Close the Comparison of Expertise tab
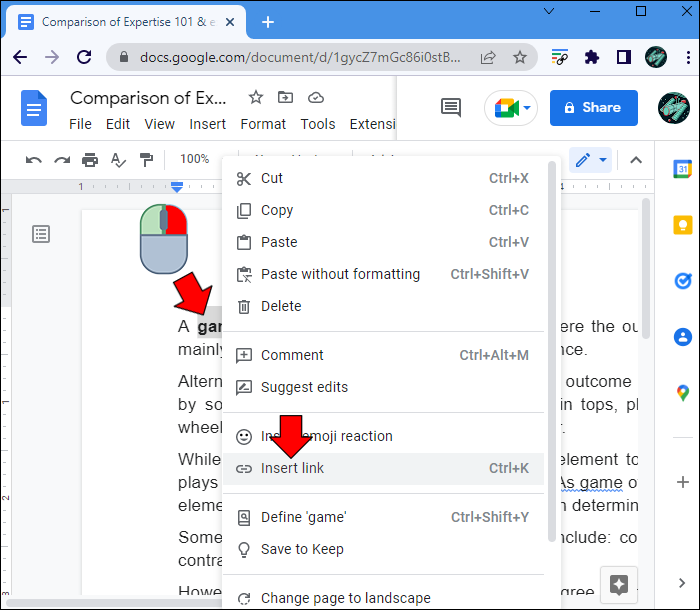Image resolution: width=700 pixels, height=610 pixels. (x=230, y=22)
